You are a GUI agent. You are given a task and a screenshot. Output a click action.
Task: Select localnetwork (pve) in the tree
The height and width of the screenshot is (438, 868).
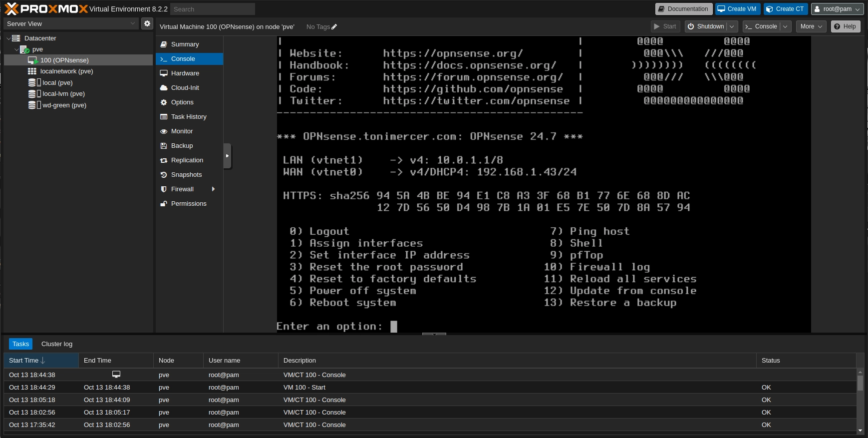point(78,71)
